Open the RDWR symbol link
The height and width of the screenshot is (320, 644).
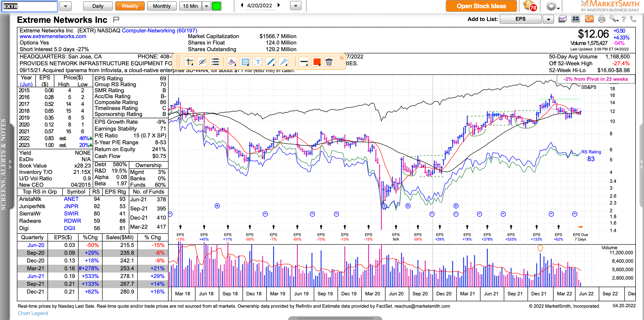[x=72, y=221]
